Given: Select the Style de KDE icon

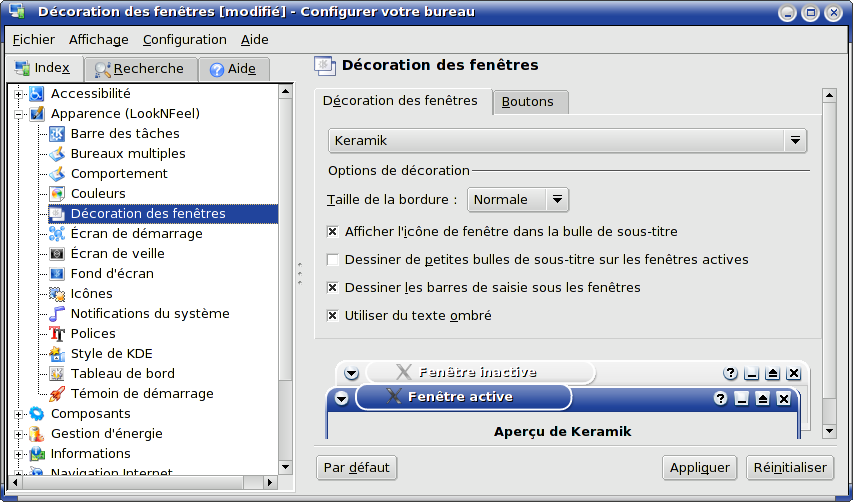Looking at the screenshot, I should 57,354.
